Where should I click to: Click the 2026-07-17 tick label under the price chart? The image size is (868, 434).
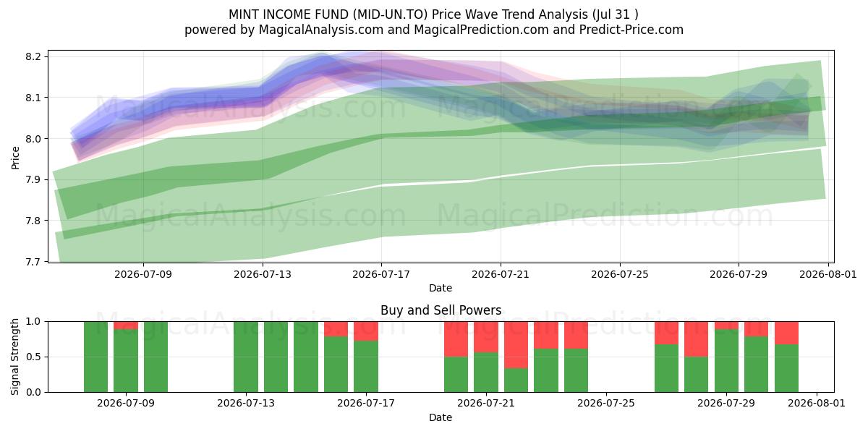382,274
